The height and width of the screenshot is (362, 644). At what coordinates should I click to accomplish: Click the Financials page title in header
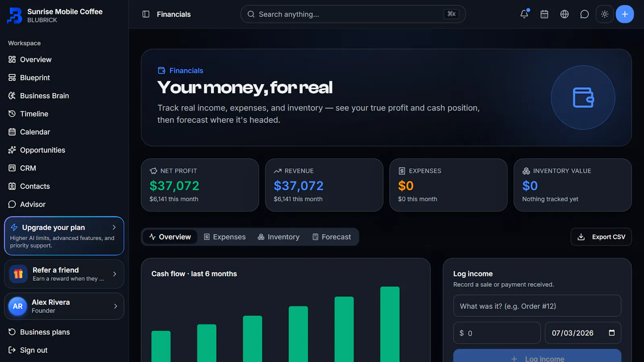[173, 14]
